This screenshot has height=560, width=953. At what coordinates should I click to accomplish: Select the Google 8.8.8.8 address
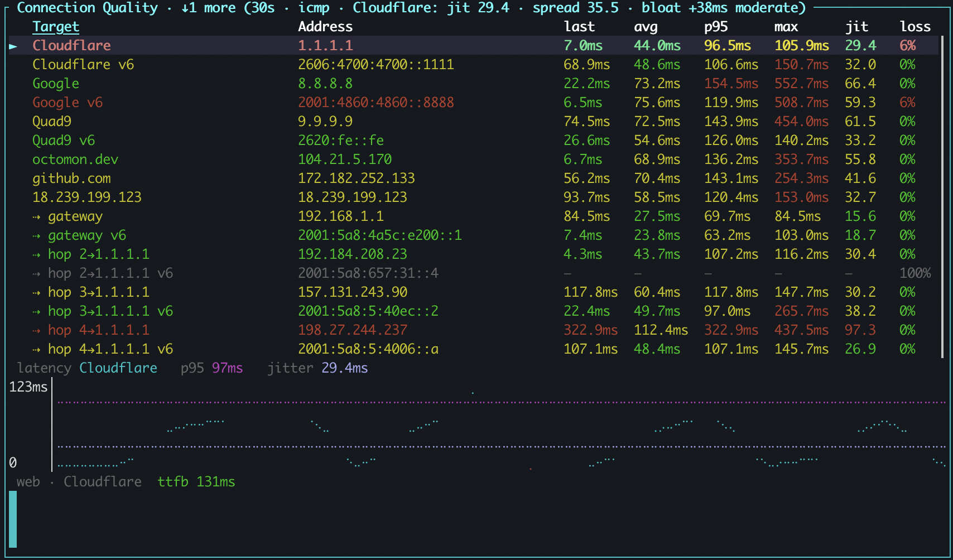click(325, 83)
